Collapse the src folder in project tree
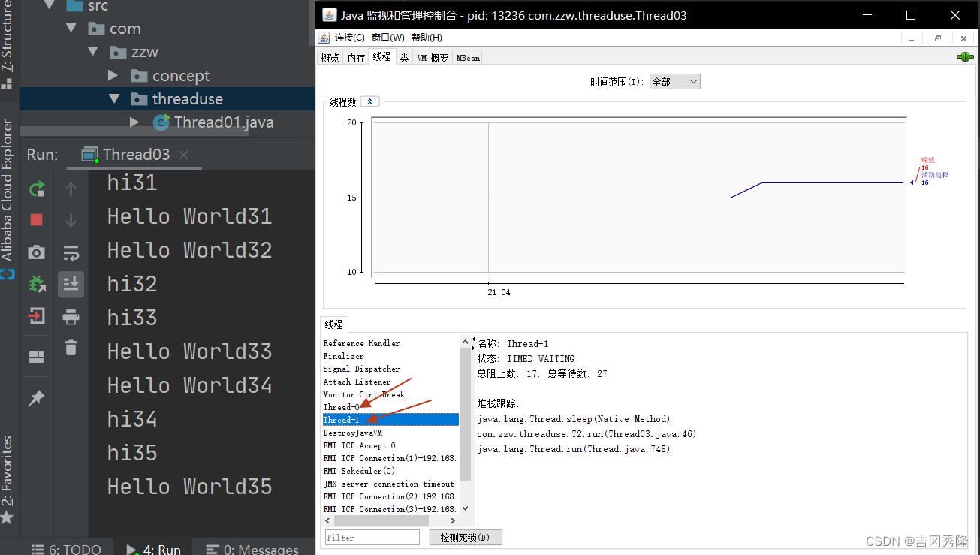This screenshot has width=980, height=555. click(50, 6)
